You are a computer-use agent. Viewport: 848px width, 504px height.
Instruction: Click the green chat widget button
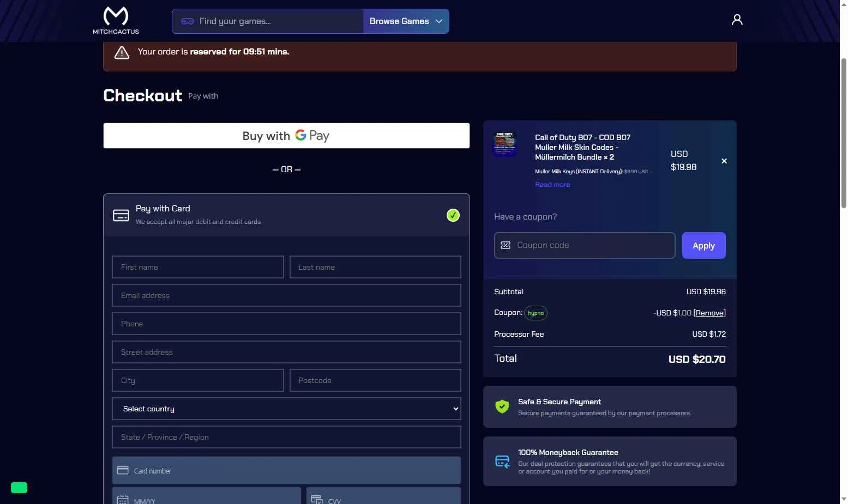click(19, 488)
